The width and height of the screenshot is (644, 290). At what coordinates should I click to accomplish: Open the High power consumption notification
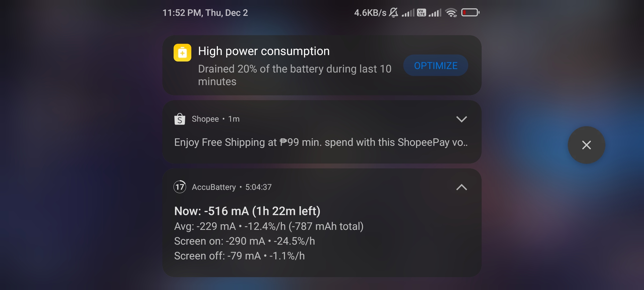click(x=322, y=65)
